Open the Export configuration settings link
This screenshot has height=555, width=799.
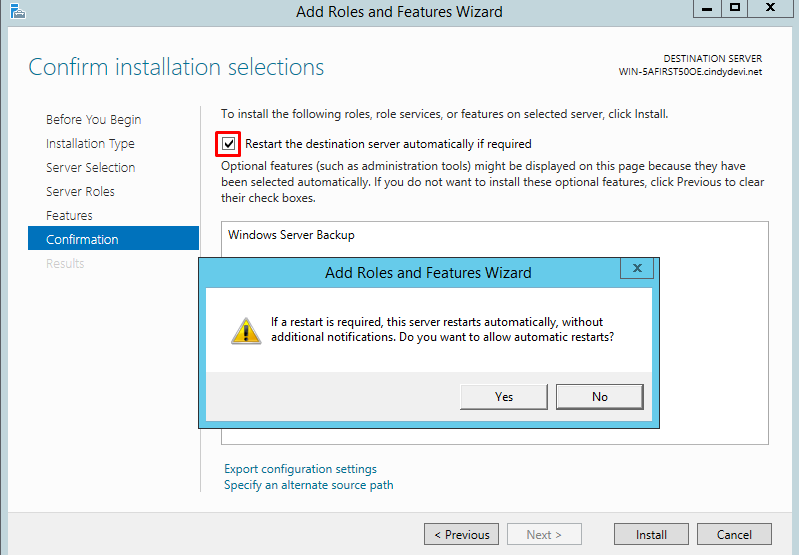(300, 469)
